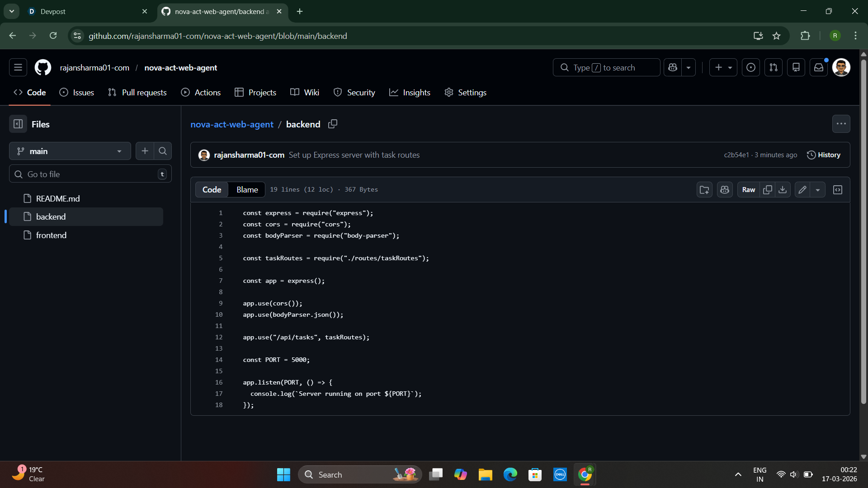Viewport: 868px width, 488px height.
Task: Add a file with the plus icon
Action: click(x=145, y=151)
